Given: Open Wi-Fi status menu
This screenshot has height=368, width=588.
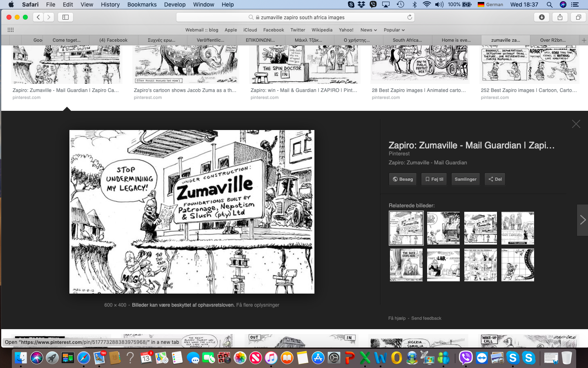Looking at the screenshot, I should (x=427, y=4).
